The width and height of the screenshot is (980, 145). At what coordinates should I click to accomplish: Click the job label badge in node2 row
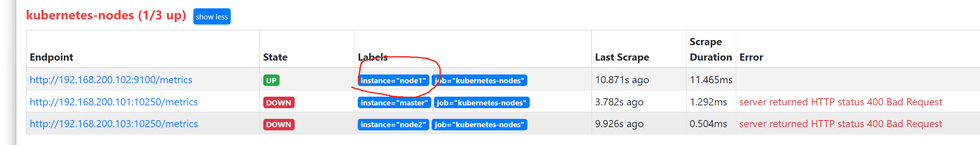pos(479,124)
